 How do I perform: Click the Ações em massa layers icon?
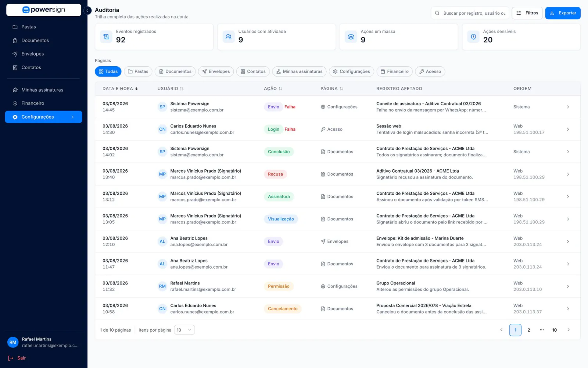click(x=351, y=36)
